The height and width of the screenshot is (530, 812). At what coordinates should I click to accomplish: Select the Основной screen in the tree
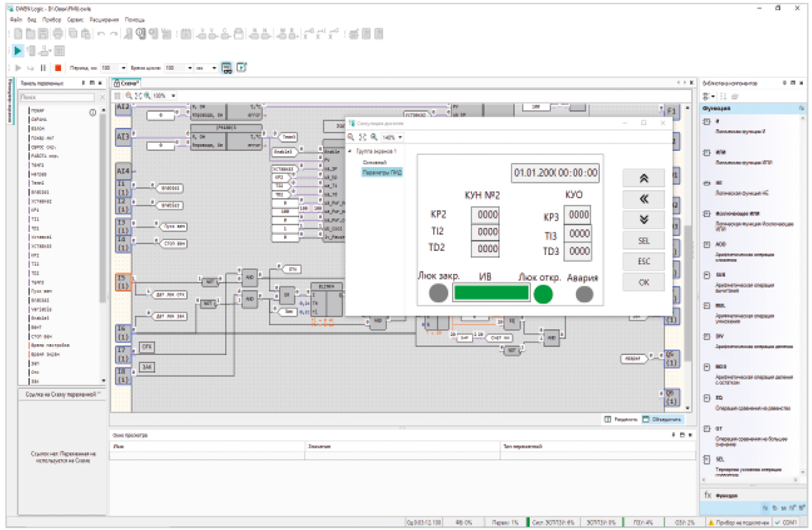[x=375, y=162]
